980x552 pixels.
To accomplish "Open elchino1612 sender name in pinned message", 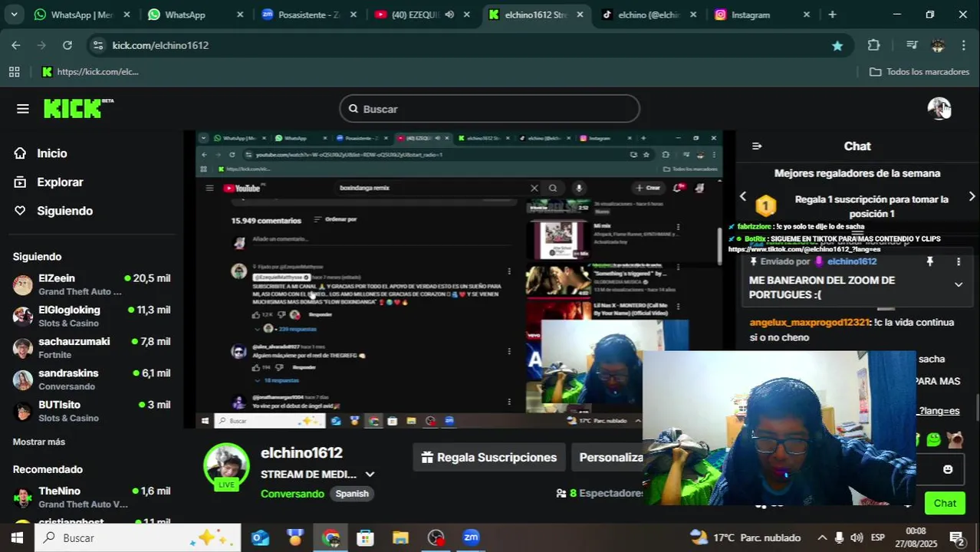I will [851, 261].
